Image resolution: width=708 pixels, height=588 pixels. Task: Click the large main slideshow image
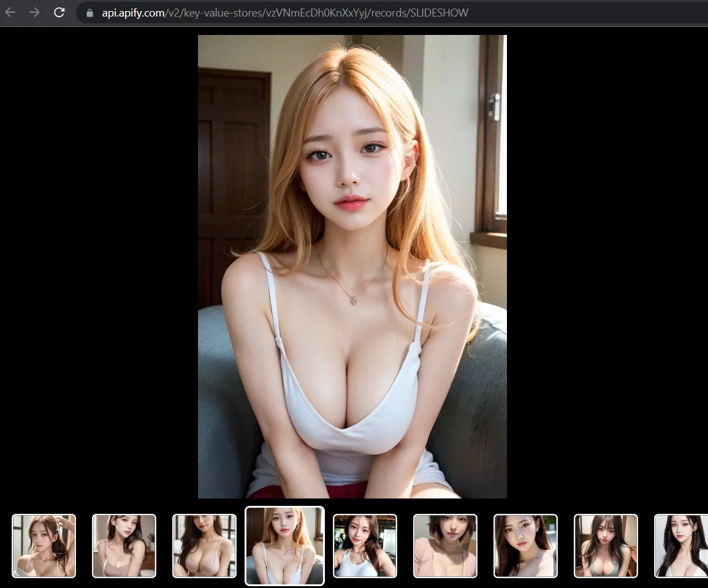pyautogui.click(x=352, y=267)
